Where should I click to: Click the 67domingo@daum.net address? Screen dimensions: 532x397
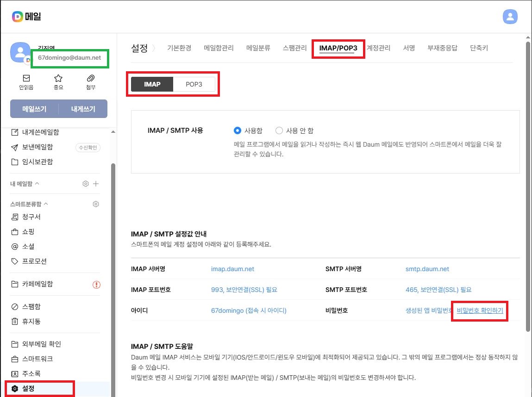click(x=69, y=58)
